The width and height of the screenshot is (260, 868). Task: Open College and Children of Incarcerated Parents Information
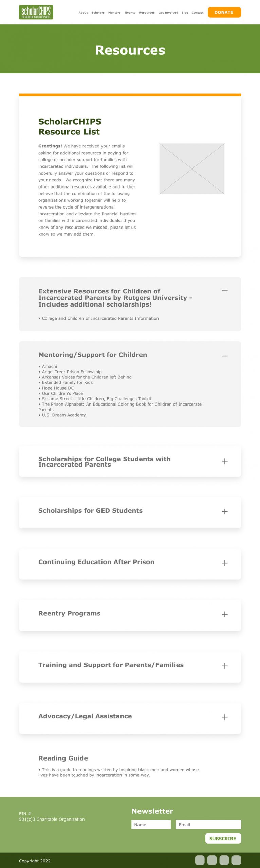click(x=100, y=318)
